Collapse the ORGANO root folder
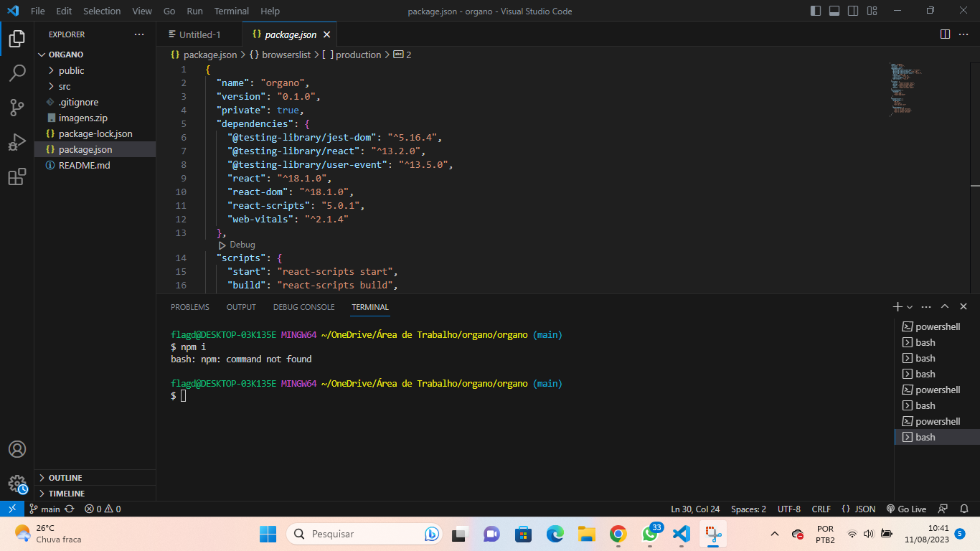Viewport: 980px width, 551px height. [95, 55]
